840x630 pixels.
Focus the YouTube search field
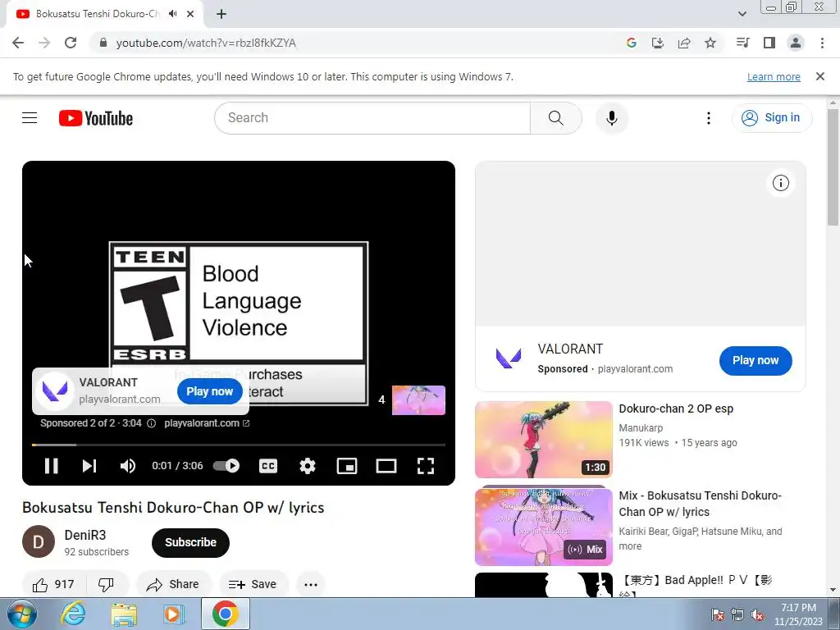[372, 118]
